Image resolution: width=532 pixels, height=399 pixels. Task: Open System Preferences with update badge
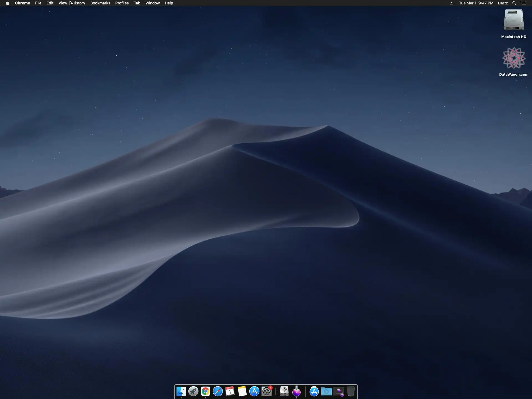coord(267,391)
